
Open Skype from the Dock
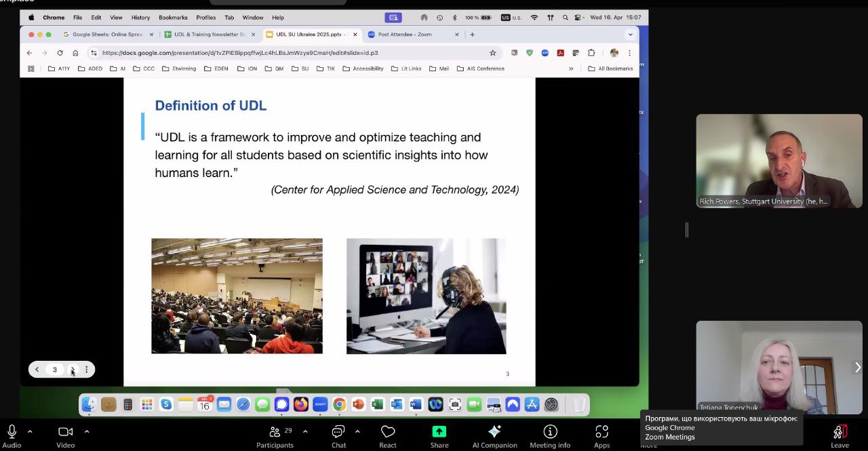166,405
